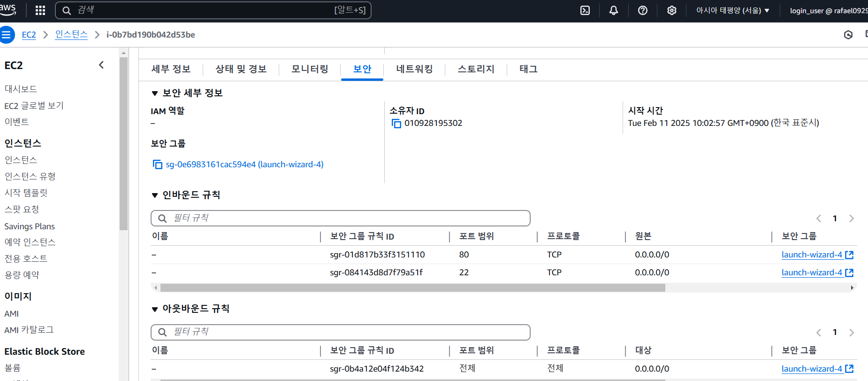Open 예약 인스턴스 in the sidebar
The width and height of the screenshot is (868, 381).
[30, 242]
